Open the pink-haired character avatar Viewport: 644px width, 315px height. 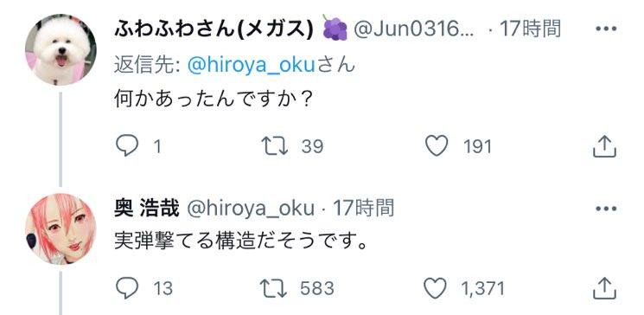click(61, 228)
